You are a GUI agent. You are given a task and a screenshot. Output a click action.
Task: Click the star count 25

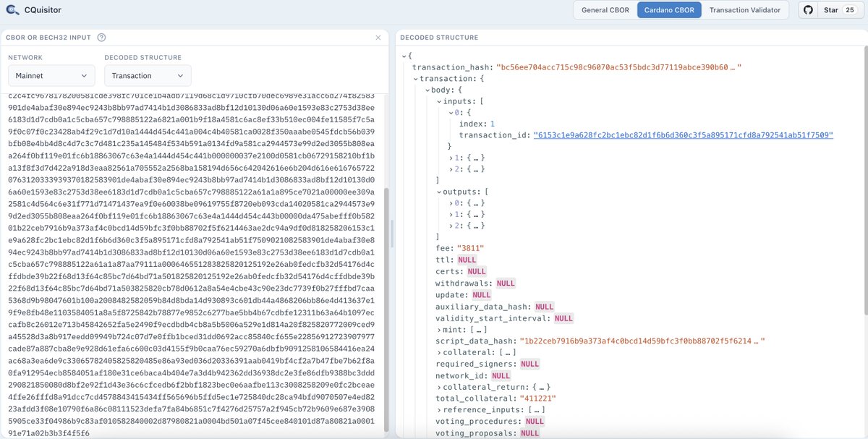[x=849, y=10]
